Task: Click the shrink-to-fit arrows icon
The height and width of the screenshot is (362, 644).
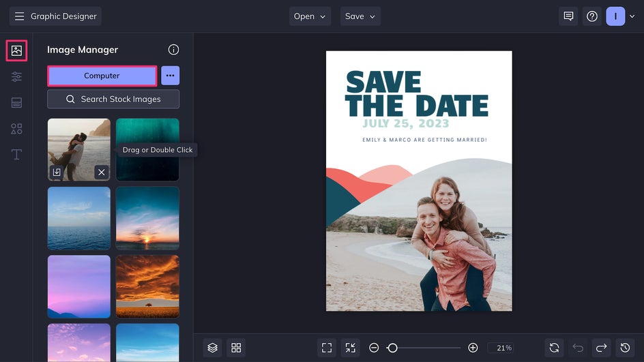Action: tap(351, 348)
